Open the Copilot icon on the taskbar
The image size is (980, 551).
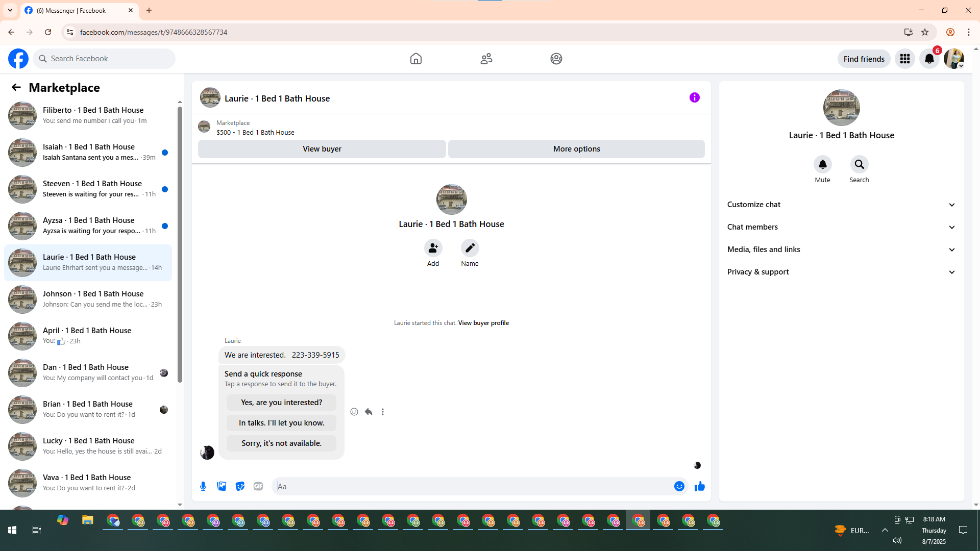63,520
